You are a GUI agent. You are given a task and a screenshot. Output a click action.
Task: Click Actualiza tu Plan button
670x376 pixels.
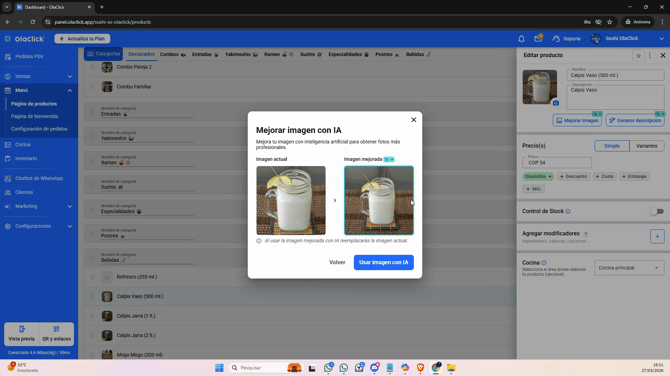point(82,38)
